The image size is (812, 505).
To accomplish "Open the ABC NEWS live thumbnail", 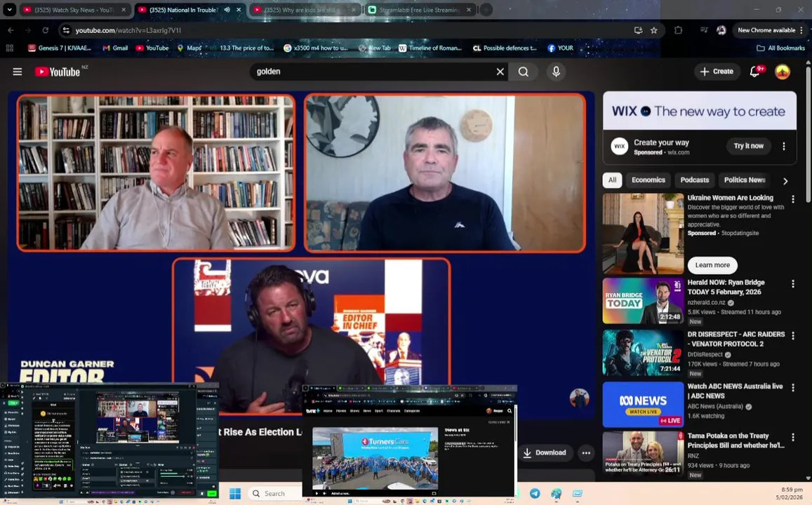I will tap(643, 405).
